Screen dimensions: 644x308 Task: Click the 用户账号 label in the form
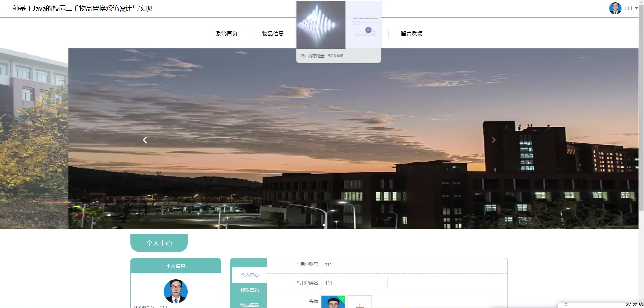point(309,264)
